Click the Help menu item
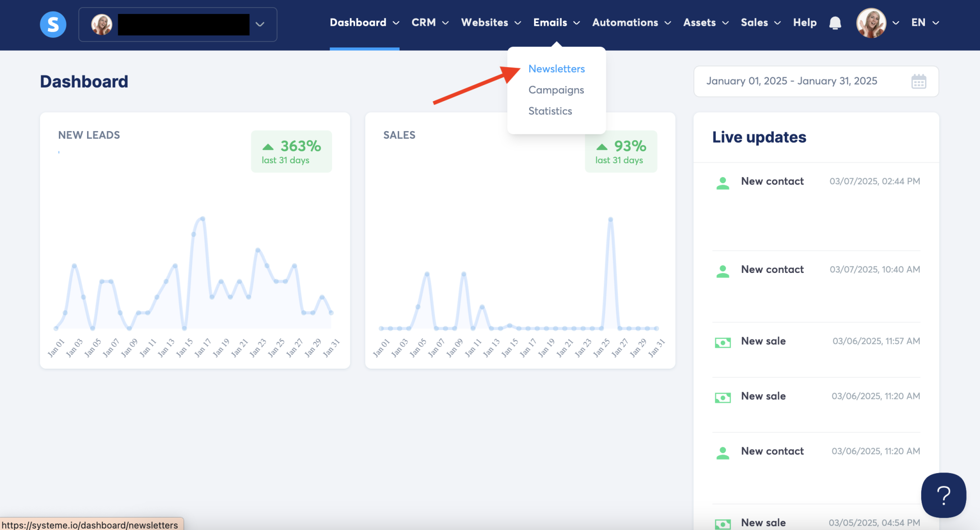 (x=805, y=23)
